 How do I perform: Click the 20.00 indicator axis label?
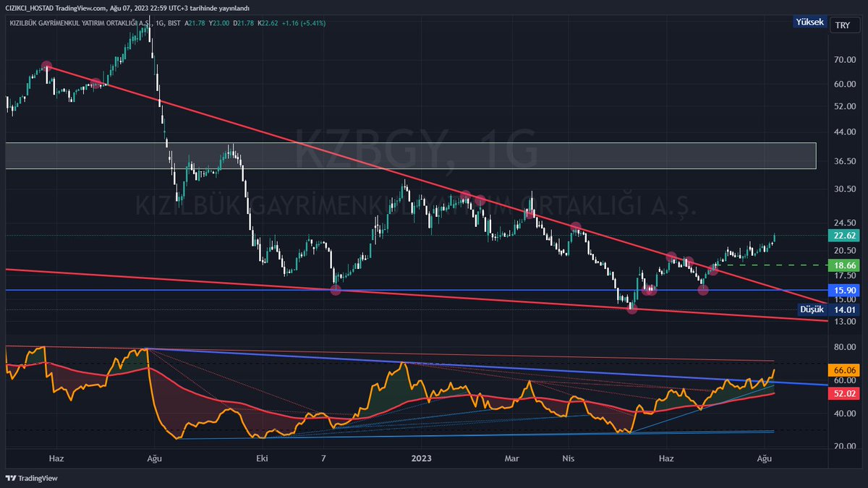pos(845,446)
